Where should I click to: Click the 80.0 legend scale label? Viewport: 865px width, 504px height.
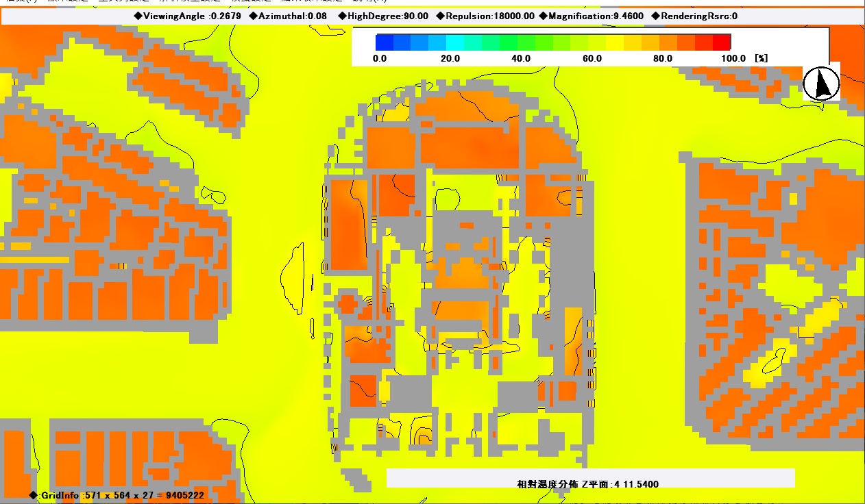point(663,59)
